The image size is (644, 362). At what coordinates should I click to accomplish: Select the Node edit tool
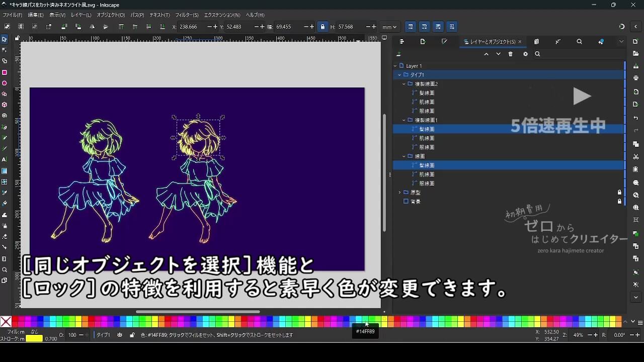click(x=5, y=50)
